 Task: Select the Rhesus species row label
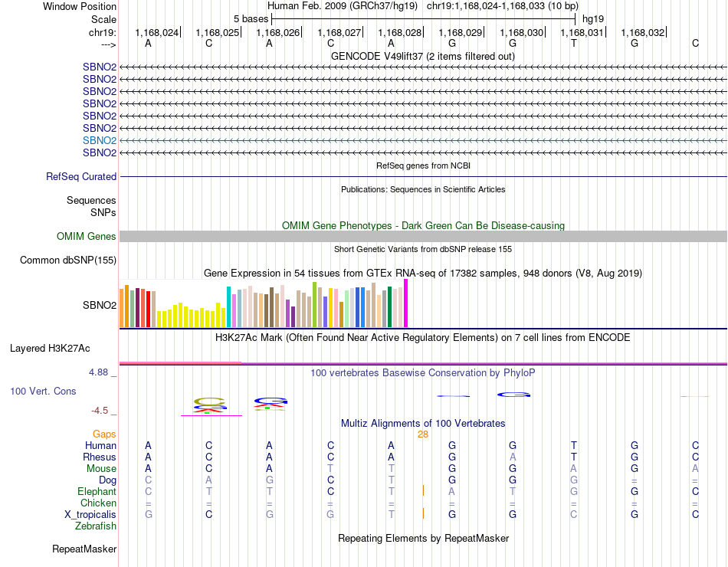tap(100, 457)
